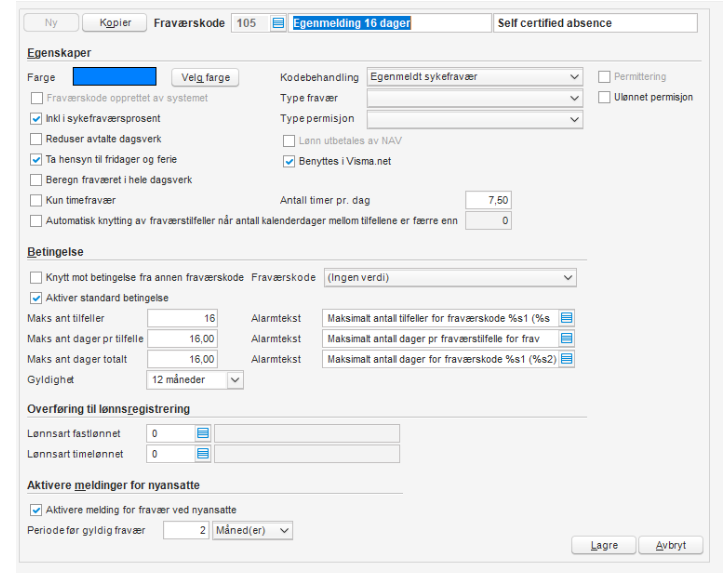Disable Aktiver standard betingelse checkbox

click(37, 297)
